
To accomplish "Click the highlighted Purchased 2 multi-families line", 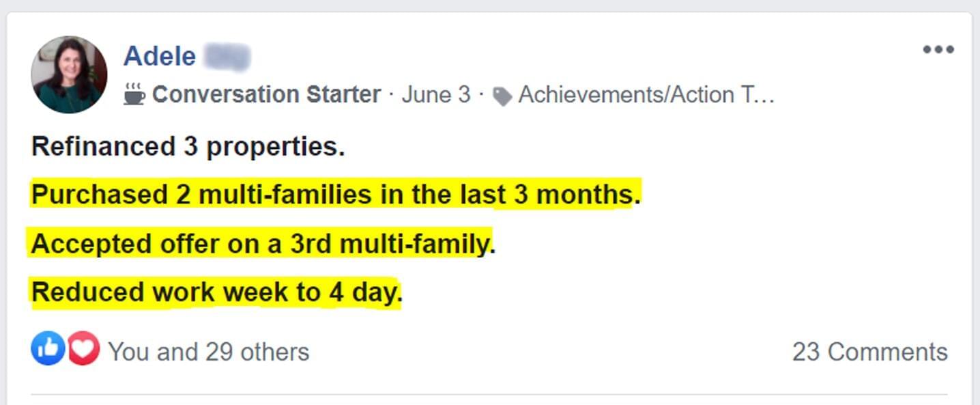I will click(336, 195).
